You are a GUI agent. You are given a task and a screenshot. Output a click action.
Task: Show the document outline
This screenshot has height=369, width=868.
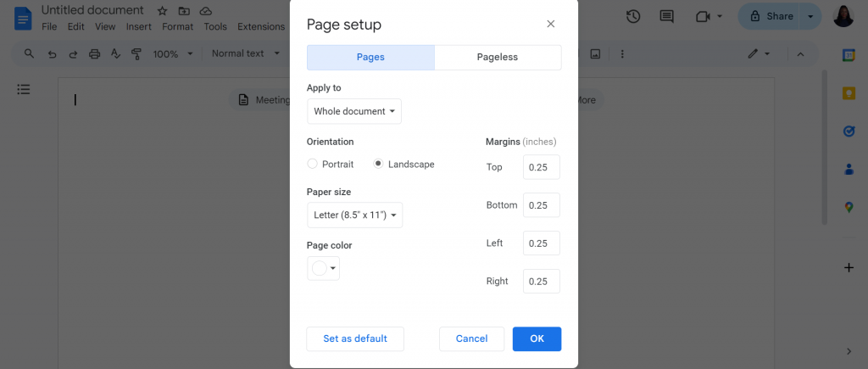(x=24, y=89)
